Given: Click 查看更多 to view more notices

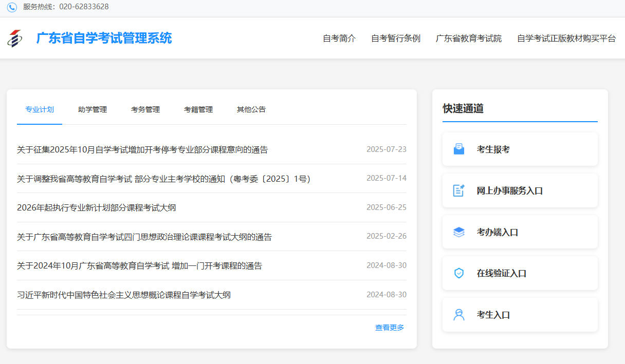Looking at the screenshot, I should click(x=390, y=328).
